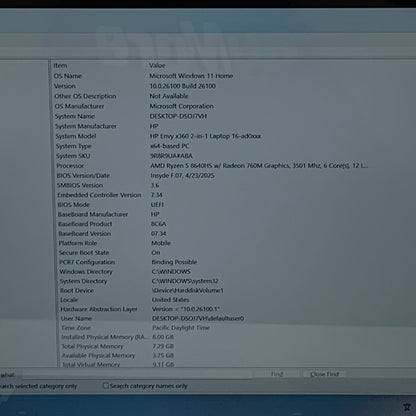Select the Secure Boot State row
The width and height of the screenshot is (416, 416).
pos(233,252)
